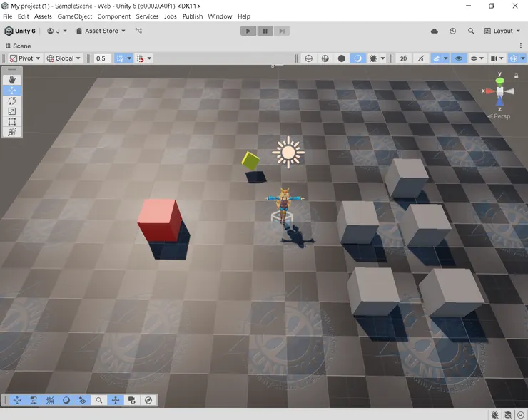Select the Move tool in the tool palette
Screen dimensions: 528x420
[x=12, y=90]
